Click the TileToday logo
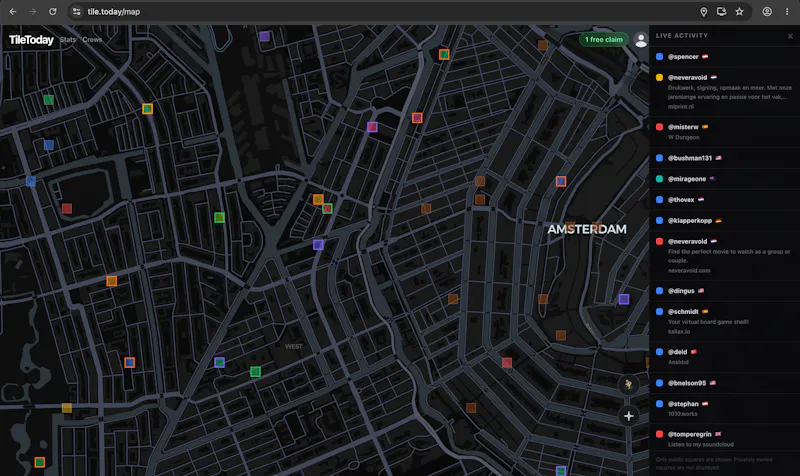800x476 pixels. [x=31, y=40]
